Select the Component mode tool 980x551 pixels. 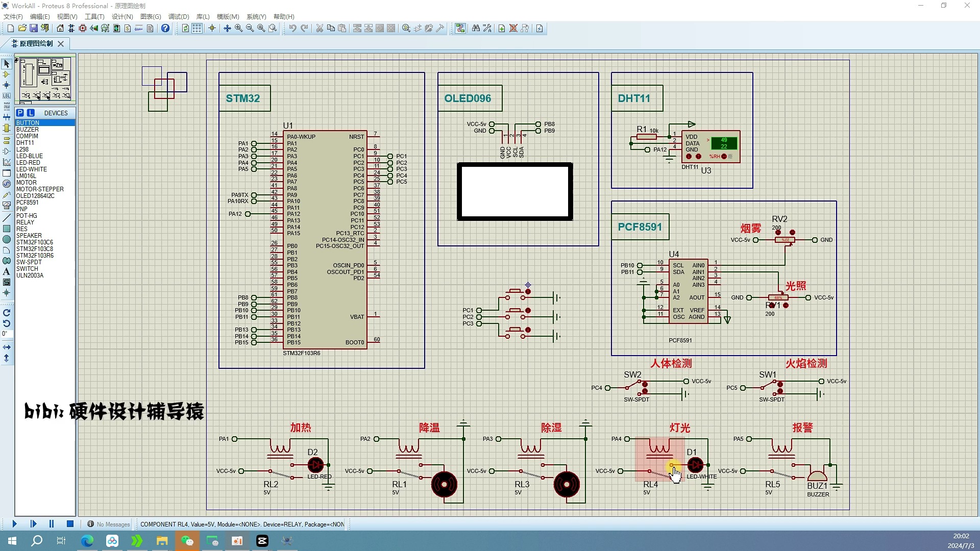7,74
